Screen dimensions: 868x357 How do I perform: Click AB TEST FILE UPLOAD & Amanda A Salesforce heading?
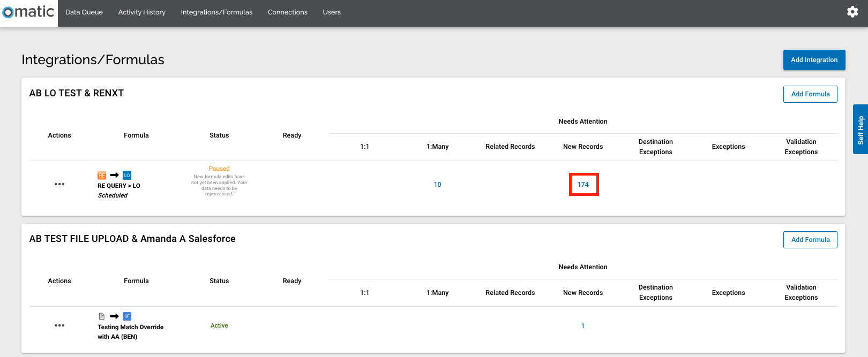click(132, 239)
